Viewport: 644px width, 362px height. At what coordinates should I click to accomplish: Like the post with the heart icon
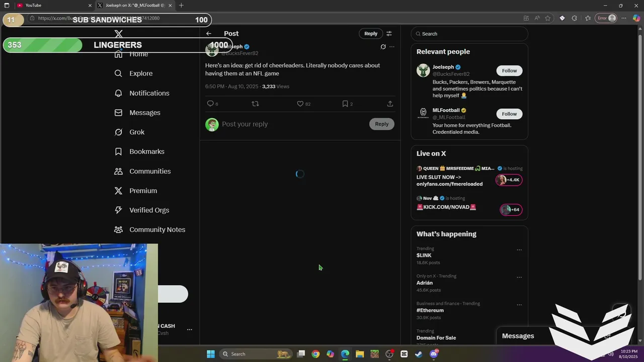coord(300,104)
